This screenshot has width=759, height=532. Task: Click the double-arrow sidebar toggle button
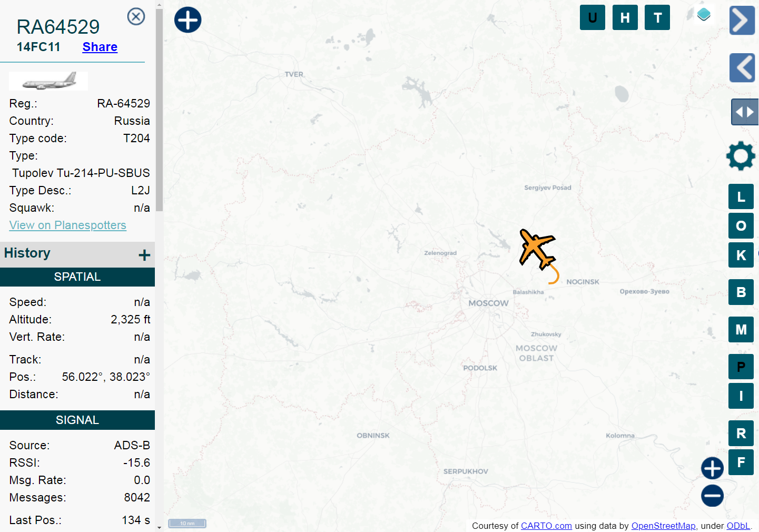click(x=745, y=112)
